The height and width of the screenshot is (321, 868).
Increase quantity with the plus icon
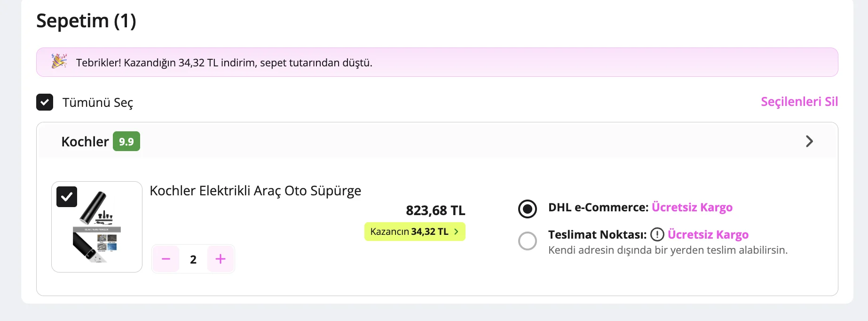click(221, 259)
